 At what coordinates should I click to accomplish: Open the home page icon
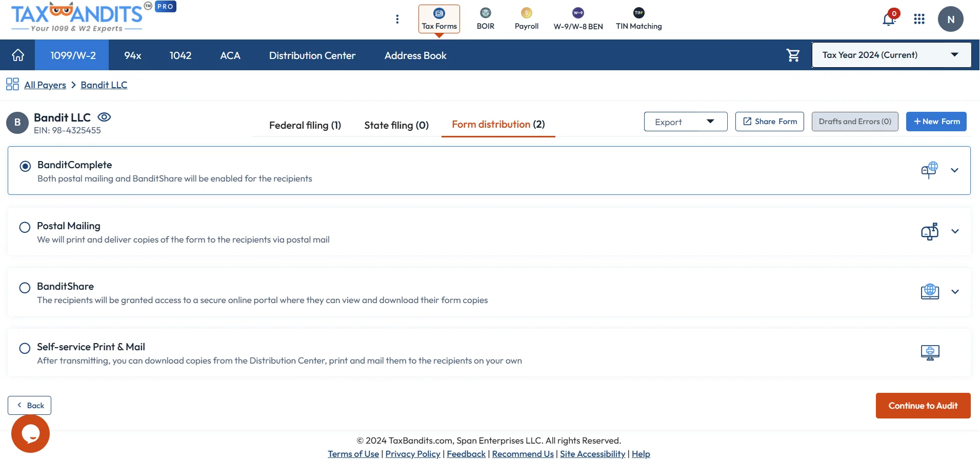pos(18,55)
